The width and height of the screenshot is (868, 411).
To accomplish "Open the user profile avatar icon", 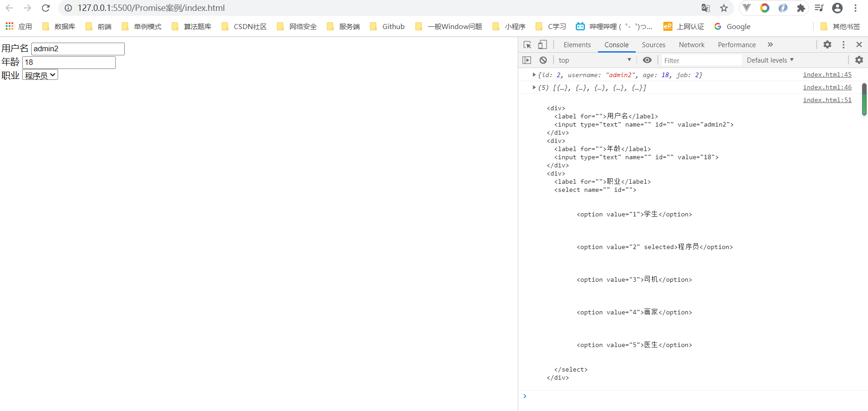I will point(838,8).
